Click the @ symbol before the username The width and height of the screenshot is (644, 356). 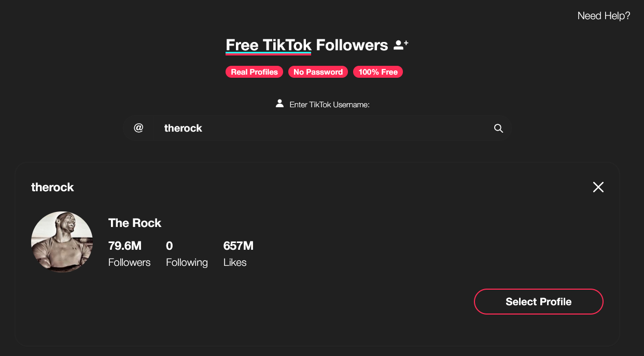tap(138, 128)
